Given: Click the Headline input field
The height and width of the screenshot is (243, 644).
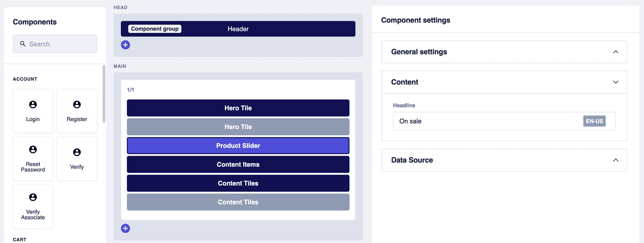Looking at the screenshot, I should (487, 121).
